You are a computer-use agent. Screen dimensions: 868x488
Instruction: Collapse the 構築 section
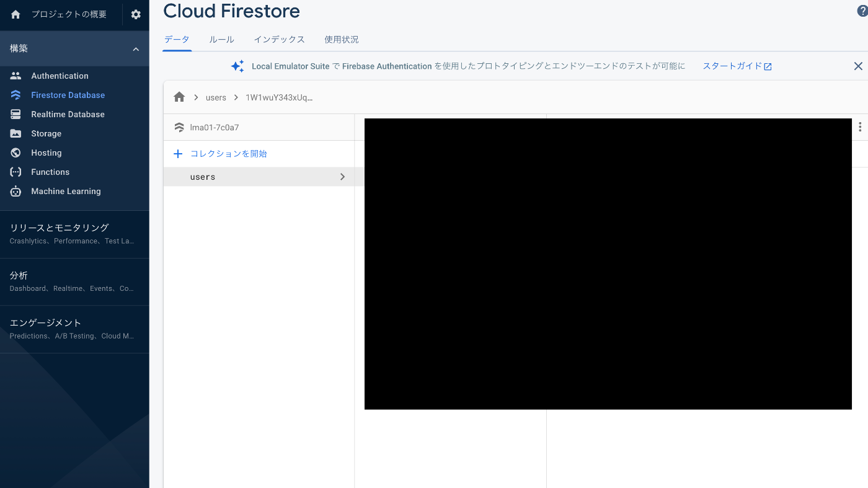[136, 49]
